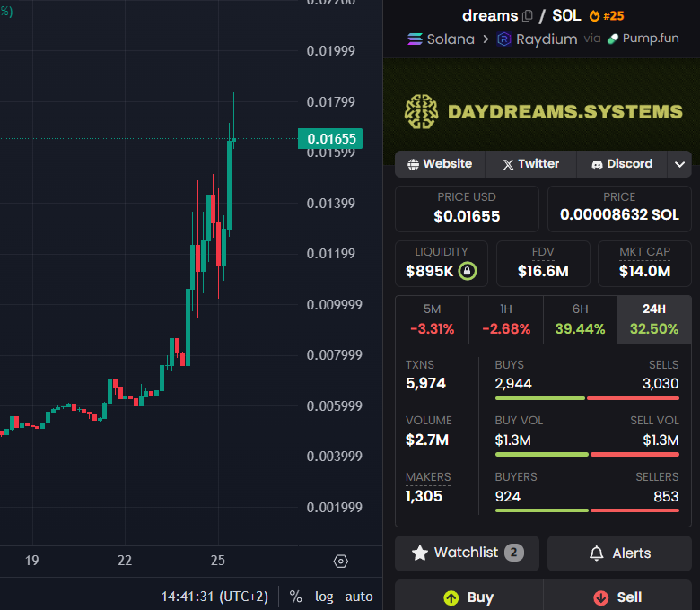Click the buys versus sells ratio bar
This screenshot has width=700, height=610.
click(587, 398)
